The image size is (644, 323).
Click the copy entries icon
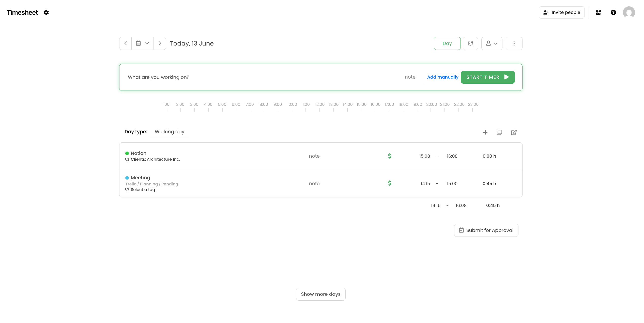pos(499,132)
